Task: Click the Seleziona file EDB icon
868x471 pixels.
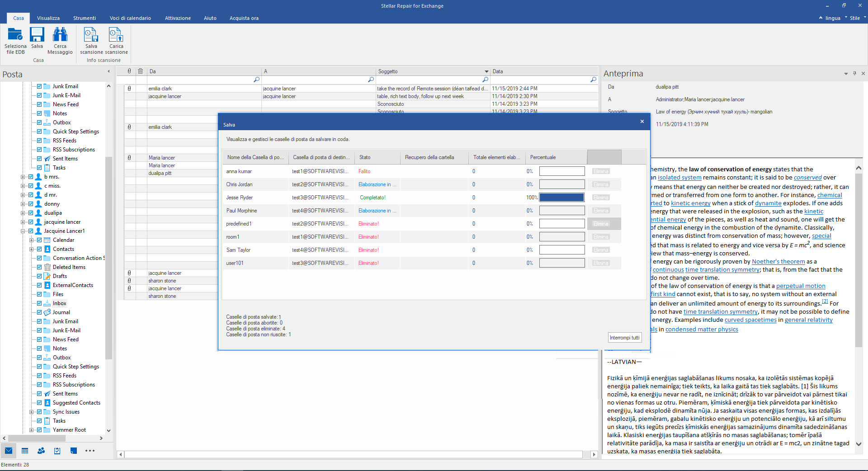Action: (x=15, y=34)
